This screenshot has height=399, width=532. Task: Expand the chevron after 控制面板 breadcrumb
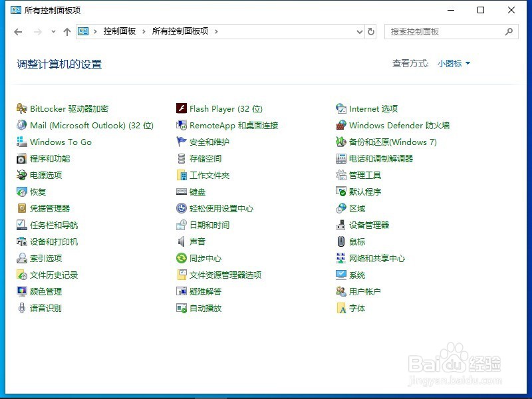144,31
